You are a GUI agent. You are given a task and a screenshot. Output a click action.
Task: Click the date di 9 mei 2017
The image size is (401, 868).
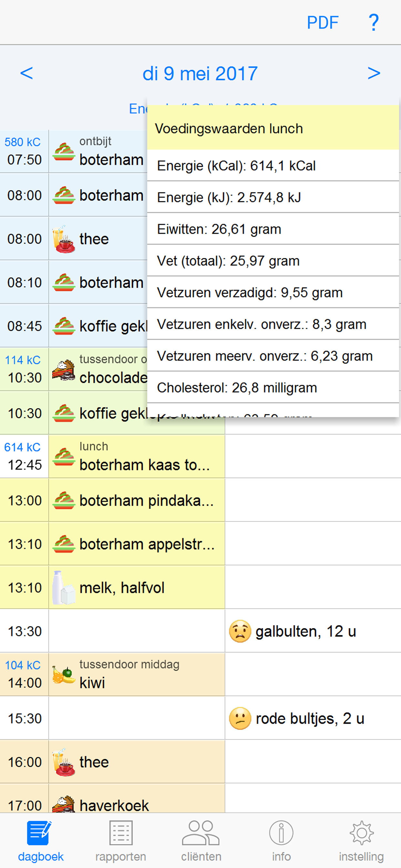200,73
